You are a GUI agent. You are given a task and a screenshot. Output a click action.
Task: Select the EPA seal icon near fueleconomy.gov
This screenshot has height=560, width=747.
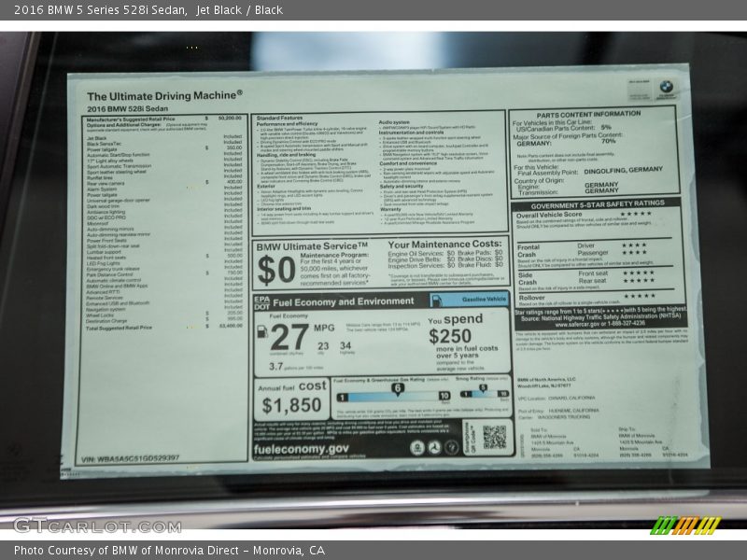point(416,448)
